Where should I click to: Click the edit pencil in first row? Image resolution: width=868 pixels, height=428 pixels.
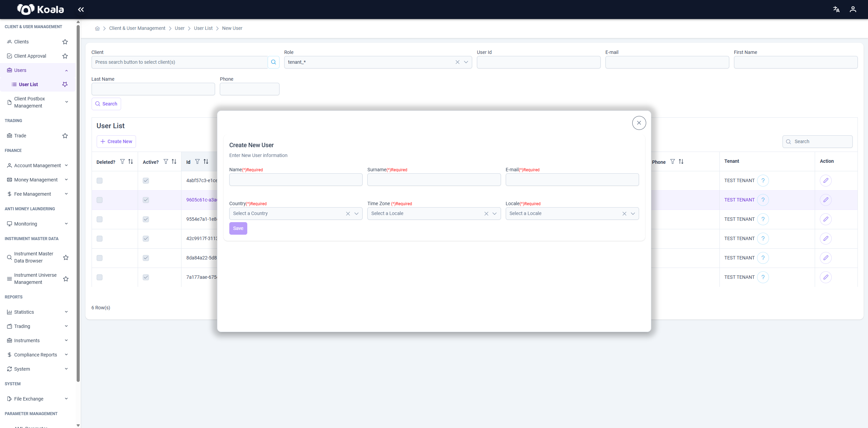point(826,180)
